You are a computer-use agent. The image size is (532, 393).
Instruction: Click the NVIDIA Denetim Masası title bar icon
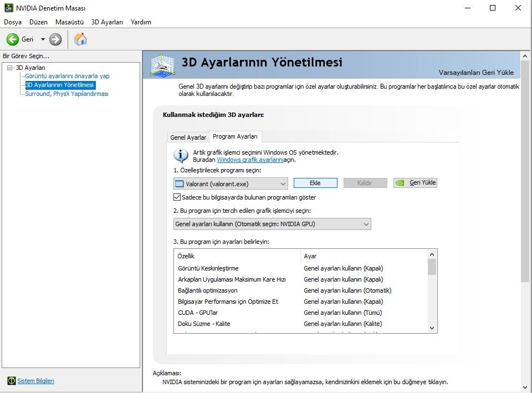(8, 8)
